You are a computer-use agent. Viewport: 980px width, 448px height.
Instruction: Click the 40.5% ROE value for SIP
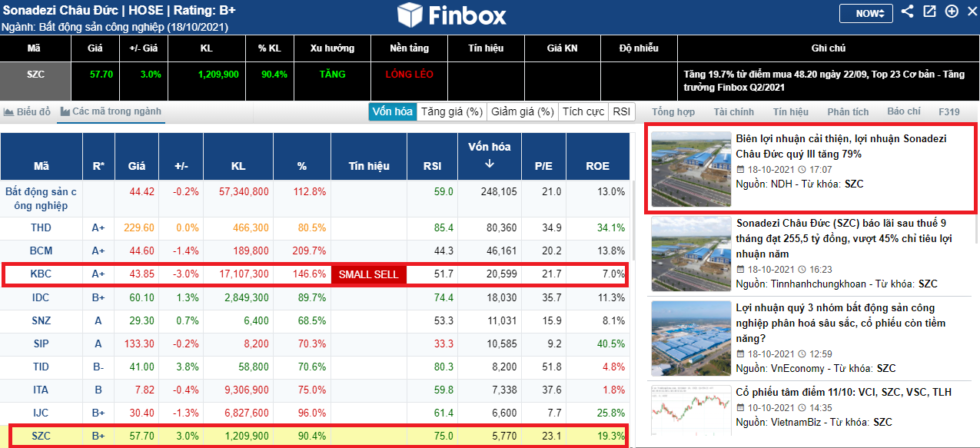coord(611,343)
